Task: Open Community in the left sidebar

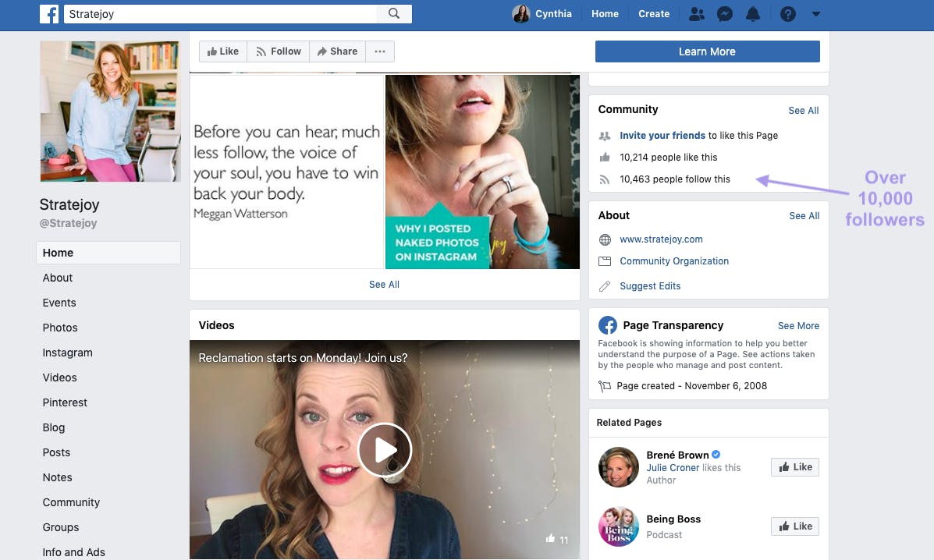Action: [x=71, y=503]
